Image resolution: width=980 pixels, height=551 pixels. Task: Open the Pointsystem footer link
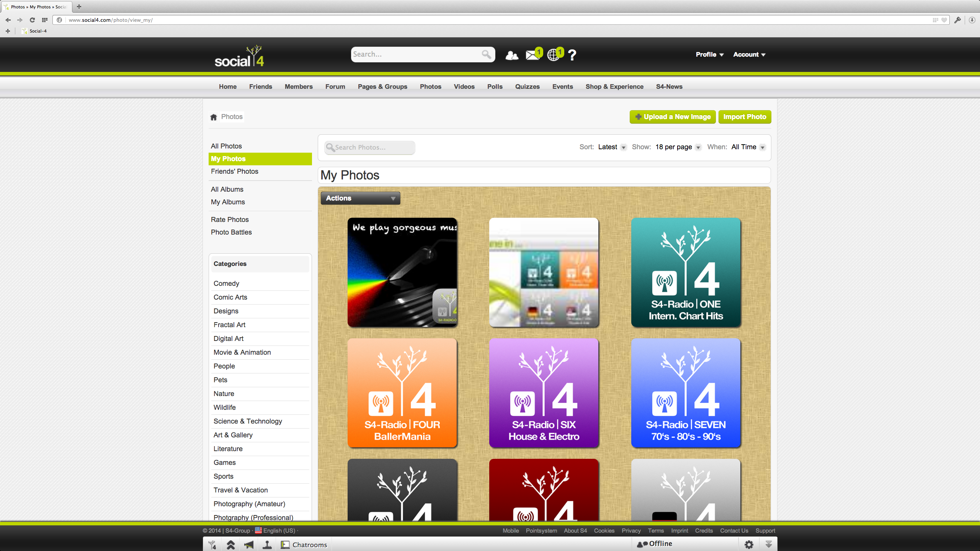point(541,531)
